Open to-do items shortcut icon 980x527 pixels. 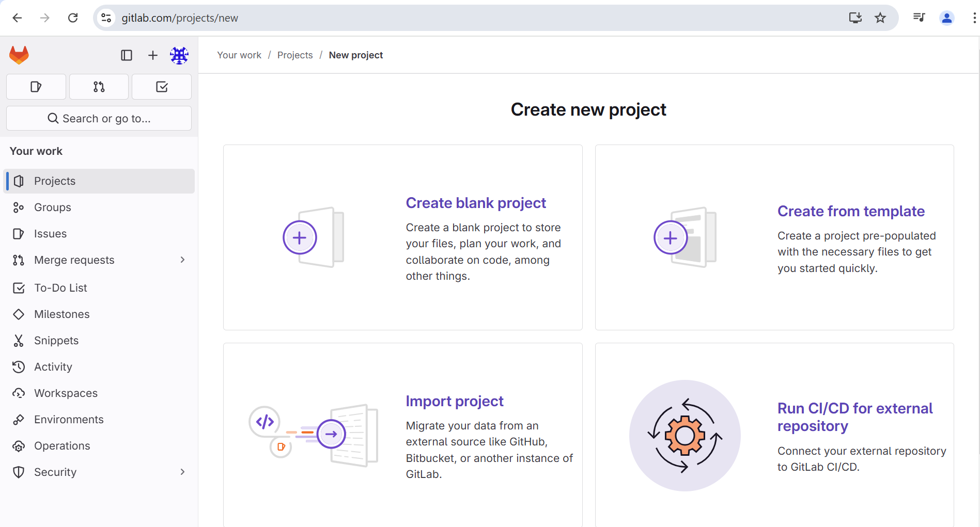[x=162, y=87]
